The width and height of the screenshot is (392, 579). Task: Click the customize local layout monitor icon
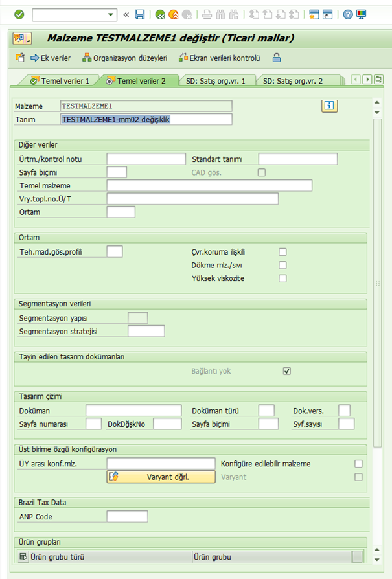pos(361,14)
